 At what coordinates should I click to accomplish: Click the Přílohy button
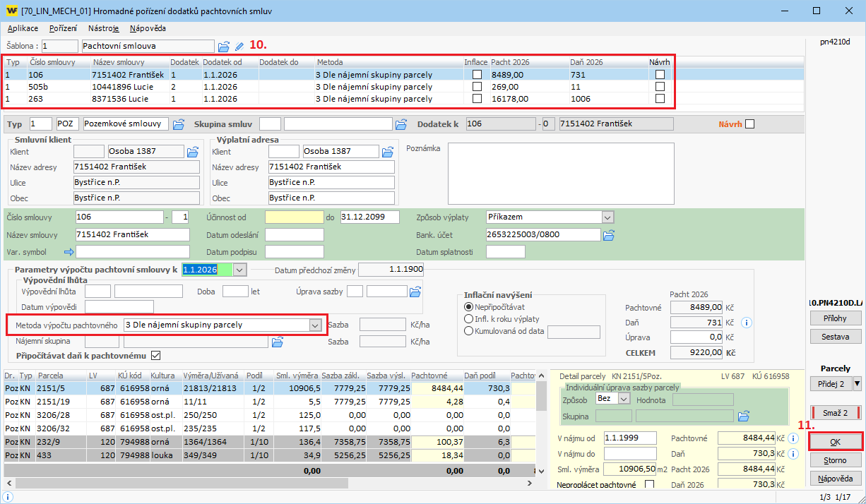(835, 318)
